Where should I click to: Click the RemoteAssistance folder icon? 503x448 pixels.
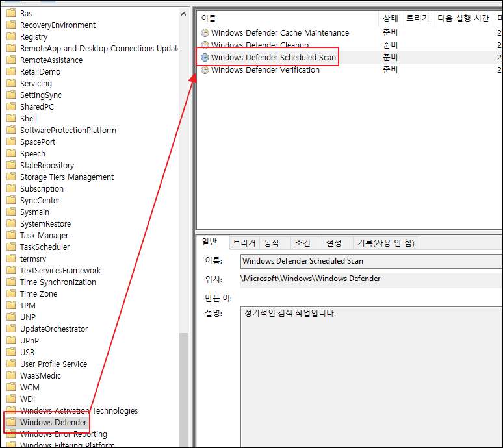pos(11,60)
